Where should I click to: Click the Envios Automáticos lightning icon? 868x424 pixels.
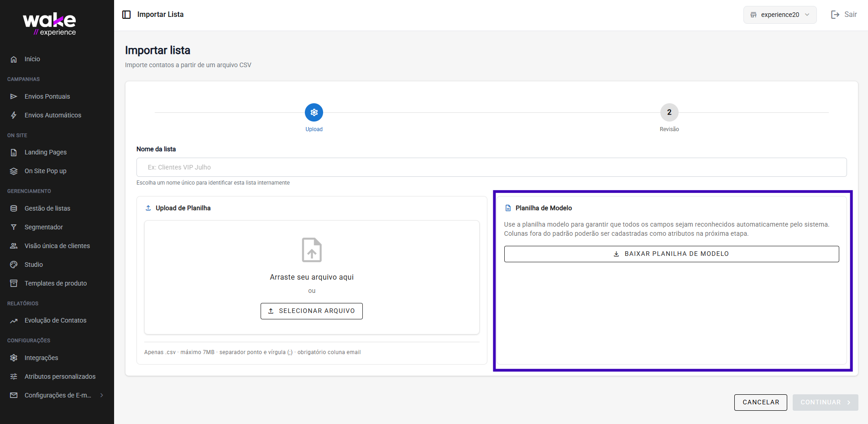coord(14,115)
